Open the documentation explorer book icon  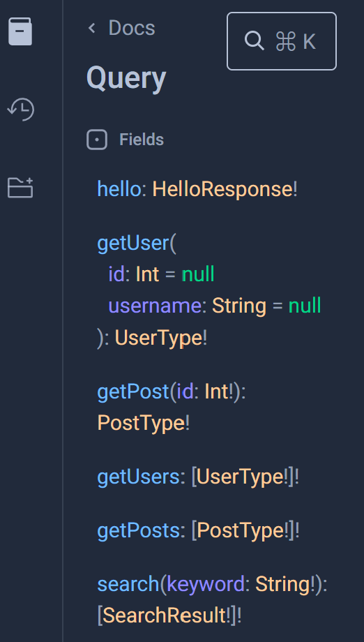20,31
